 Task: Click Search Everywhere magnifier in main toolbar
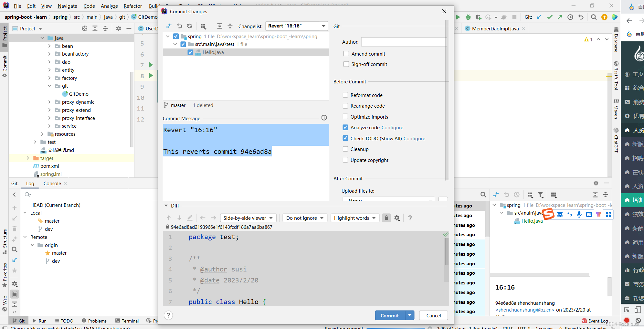(x=594, y=17)
